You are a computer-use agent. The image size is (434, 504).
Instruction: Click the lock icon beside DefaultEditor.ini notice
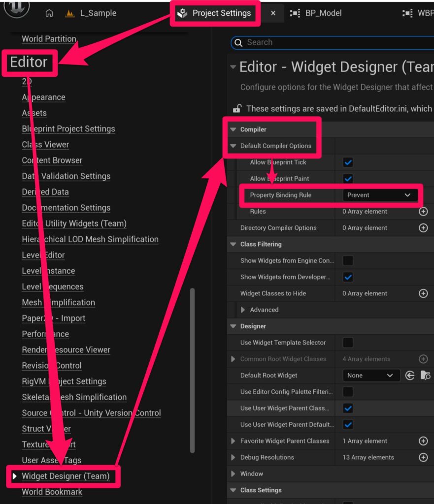pyautogui.click(x=237, y=109)
